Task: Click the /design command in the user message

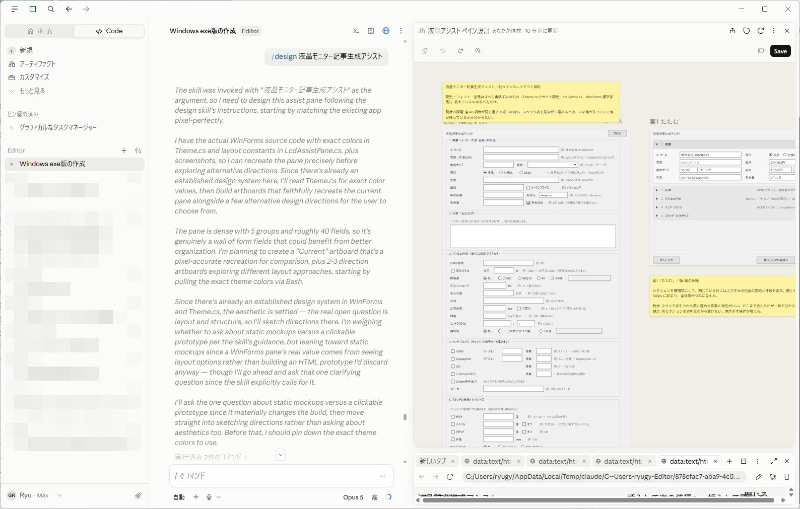Action: [x=284, y=57]
